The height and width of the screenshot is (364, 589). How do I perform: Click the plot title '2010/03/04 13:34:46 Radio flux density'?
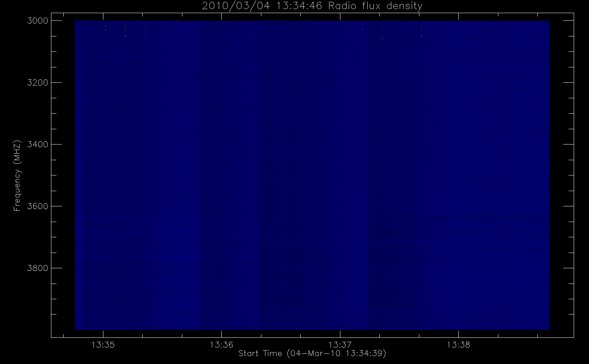coord(312,6)
